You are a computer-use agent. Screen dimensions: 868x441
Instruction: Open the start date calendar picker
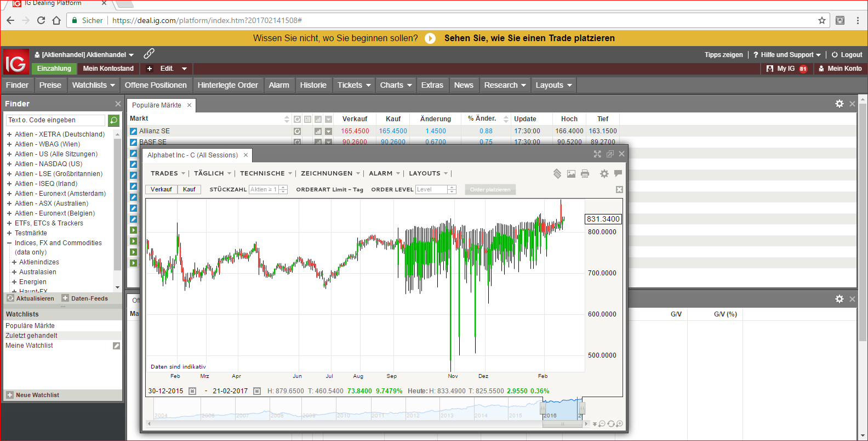click(x=192, y=391)
